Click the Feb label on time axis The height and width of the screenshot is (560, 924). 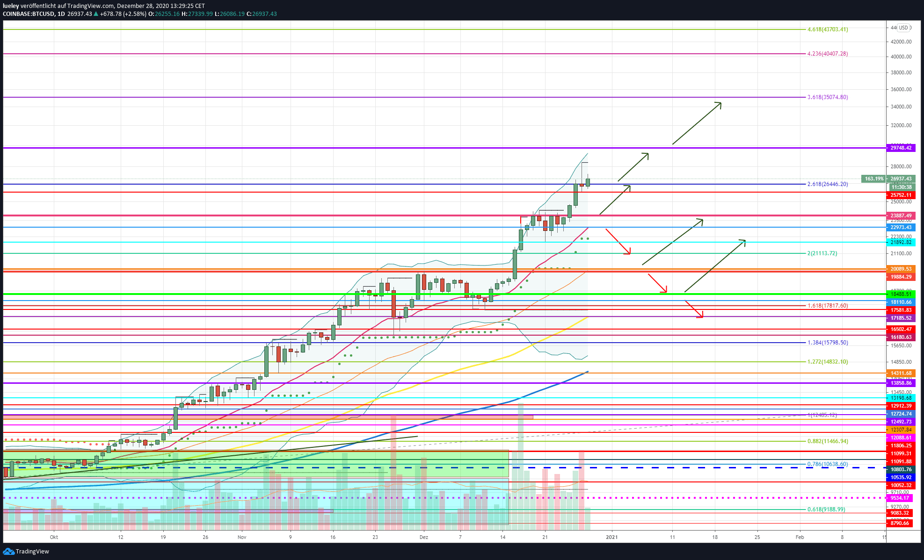pos(800,537)
